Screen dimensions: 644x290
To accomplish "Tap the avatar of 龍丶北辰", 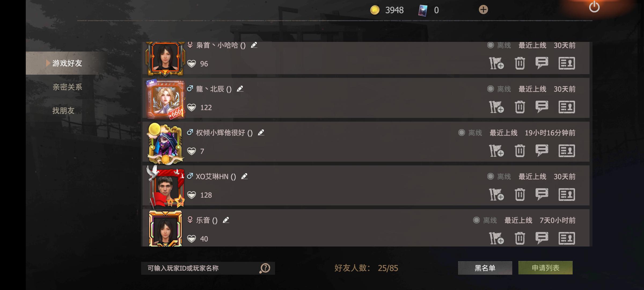I will [165, 99].
